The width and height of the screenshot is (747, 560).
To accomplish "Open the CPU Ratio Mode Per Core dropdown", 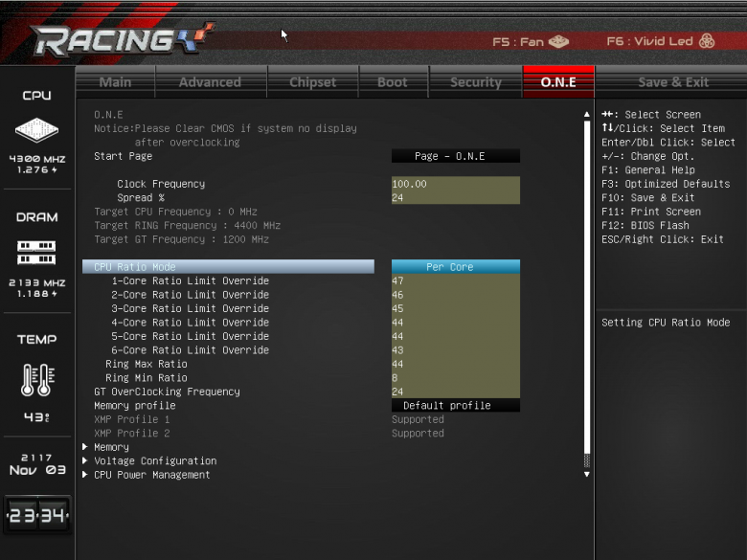I will tap(456, 267).
